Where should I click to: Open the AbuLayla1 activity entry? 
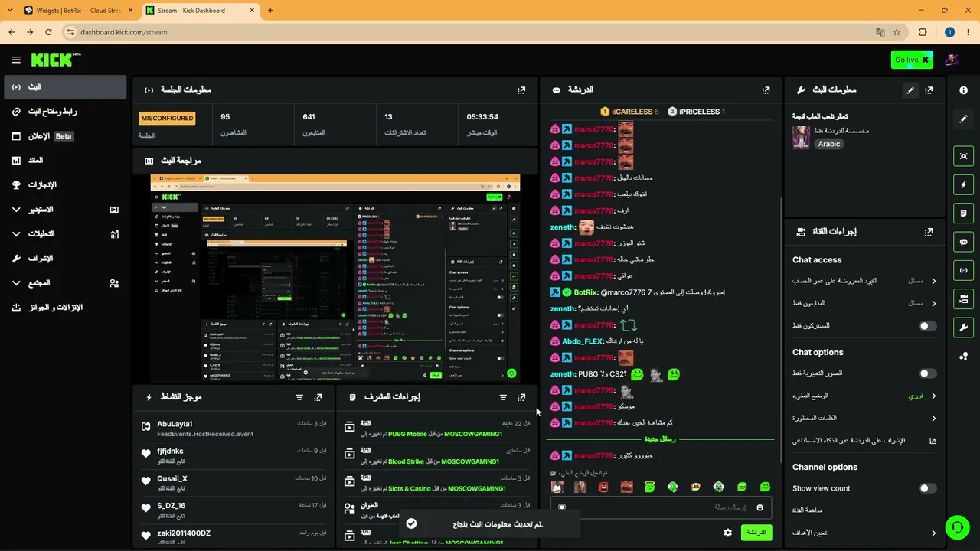235,429
